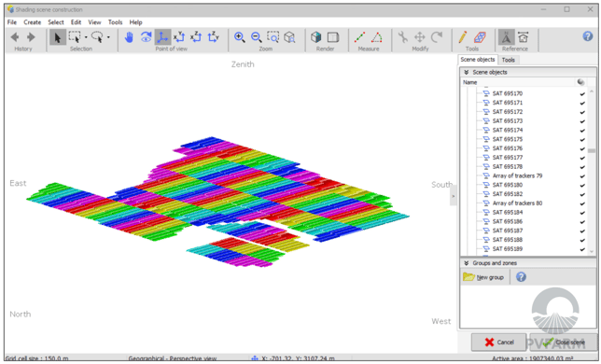Click the Modify move arrows tool
Image resolution: width=601 pixels, height=364 pixels.
click(420, 37)
